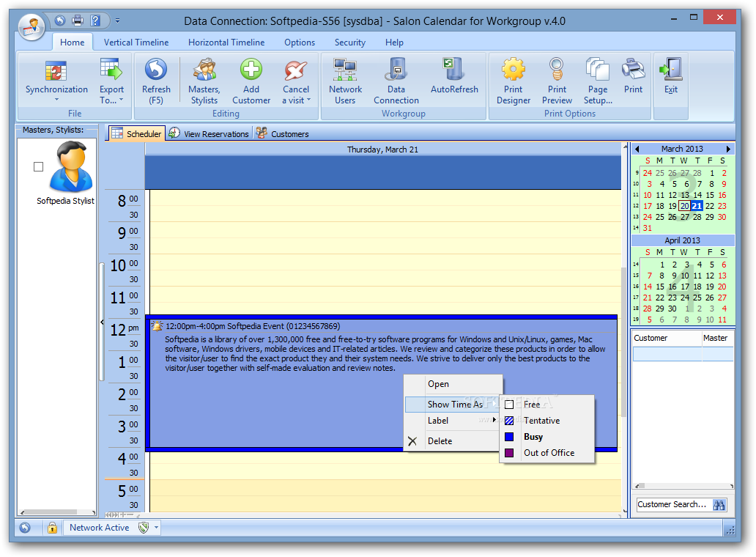The height and width of the screenshot is (557, 756).
Task: Go to previous month in calendar
Action: pyautogui.click(x=637, y=149)
